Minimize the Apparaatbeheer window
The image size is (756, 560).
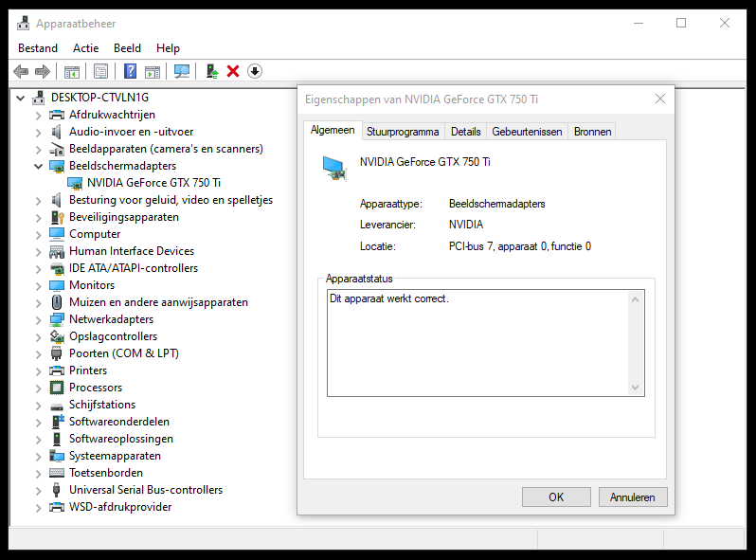(639, 23)
